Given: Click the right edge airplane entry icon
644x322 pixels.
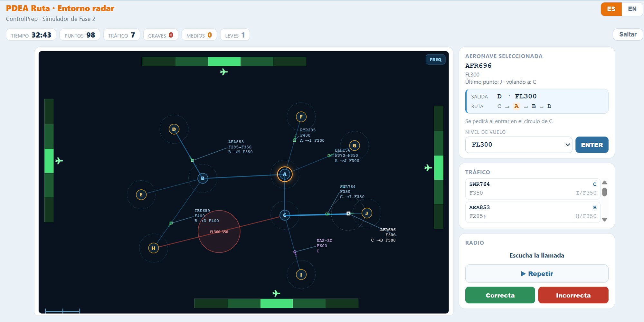Looking at the screenshot, I should click(x=428, y=168).
